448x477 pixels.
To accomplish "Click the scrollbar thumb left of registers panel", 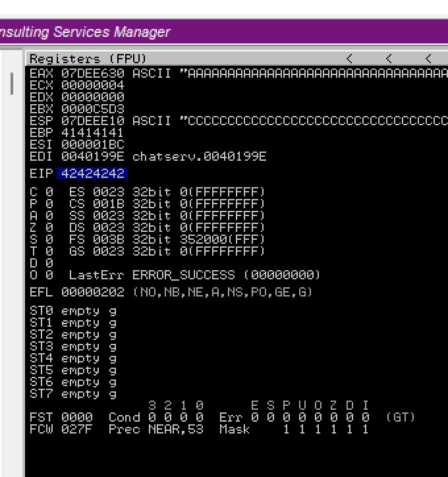I will coord(11,83).
